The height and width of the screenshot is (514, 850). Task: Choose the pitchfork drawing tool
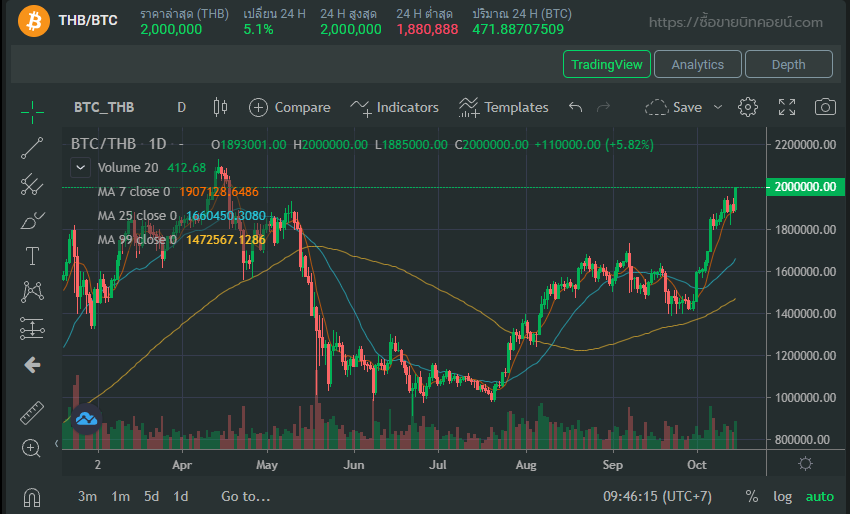[32, 184]
